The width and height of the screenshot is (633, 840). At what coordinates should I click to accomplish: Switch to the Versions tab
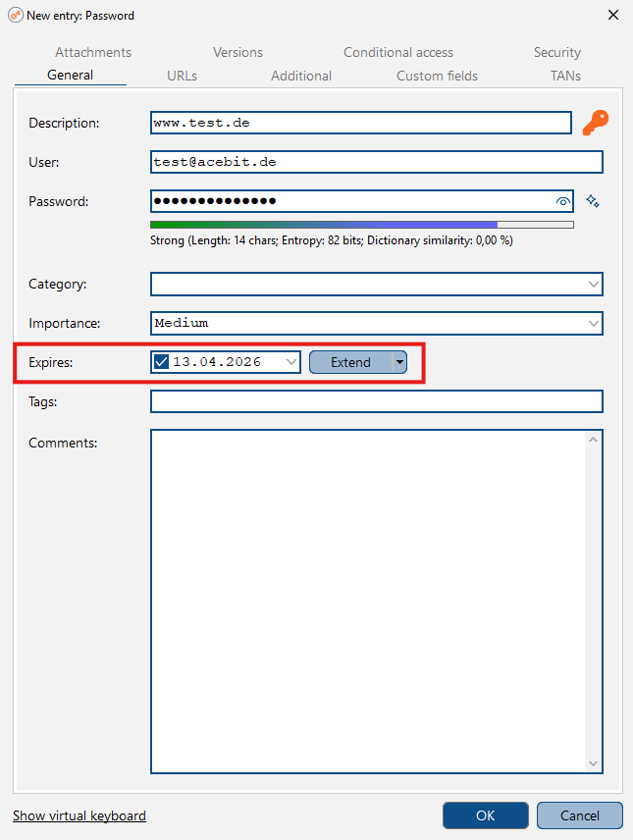[237, 53]
